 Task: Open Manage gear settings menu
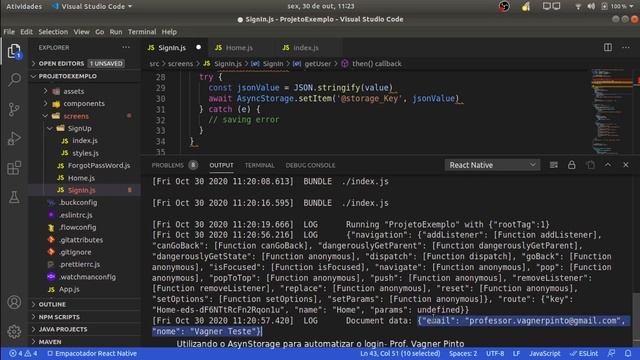coord(14,331)
